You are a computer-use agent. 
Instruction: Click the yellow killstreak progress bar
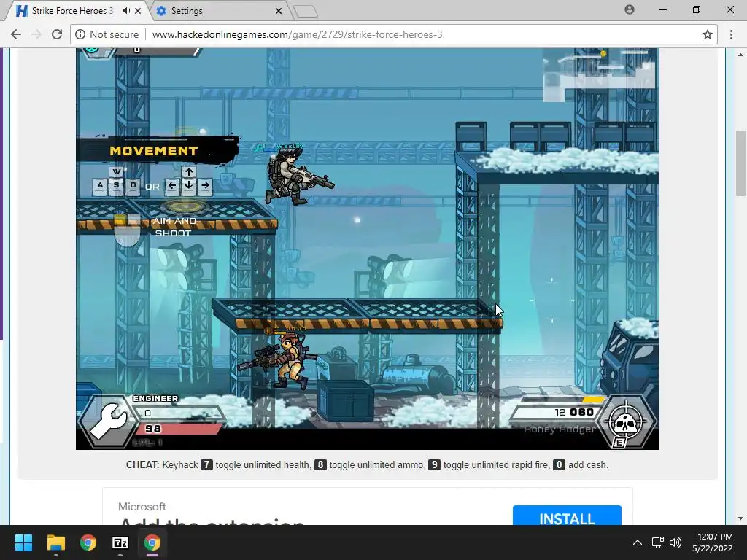tap(593, 399)
